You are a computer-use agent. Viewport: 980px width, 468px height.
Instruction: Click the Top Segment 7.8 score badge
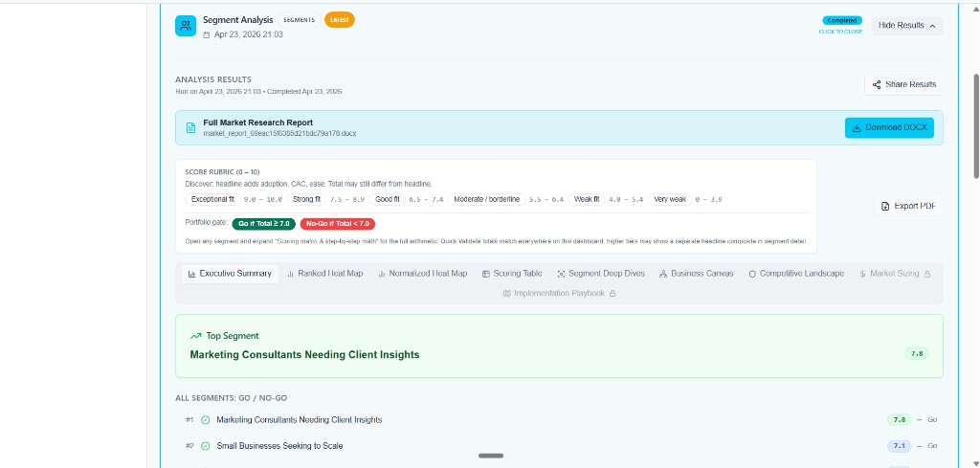coord(917,354)
